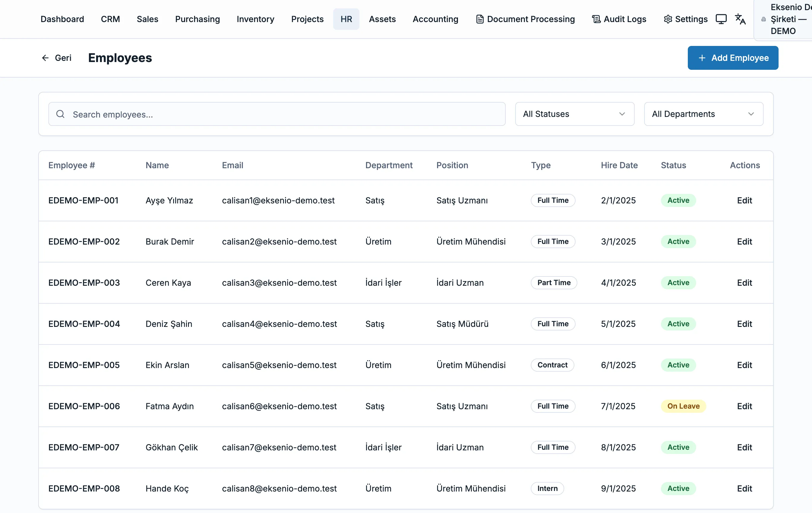Screen dimensions: 812x513
Task: Click the Email column header
Action: coord(232,165)
